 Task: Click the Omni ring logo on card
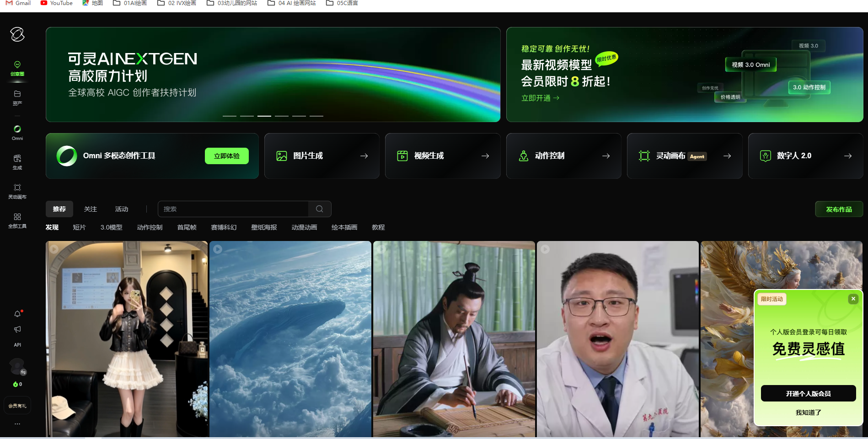click(x=67, y=156)
